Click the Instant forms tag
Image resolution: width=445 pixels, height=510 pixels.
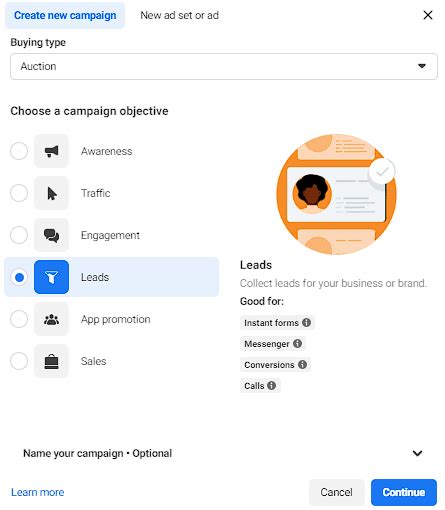(x=277, y=322)
